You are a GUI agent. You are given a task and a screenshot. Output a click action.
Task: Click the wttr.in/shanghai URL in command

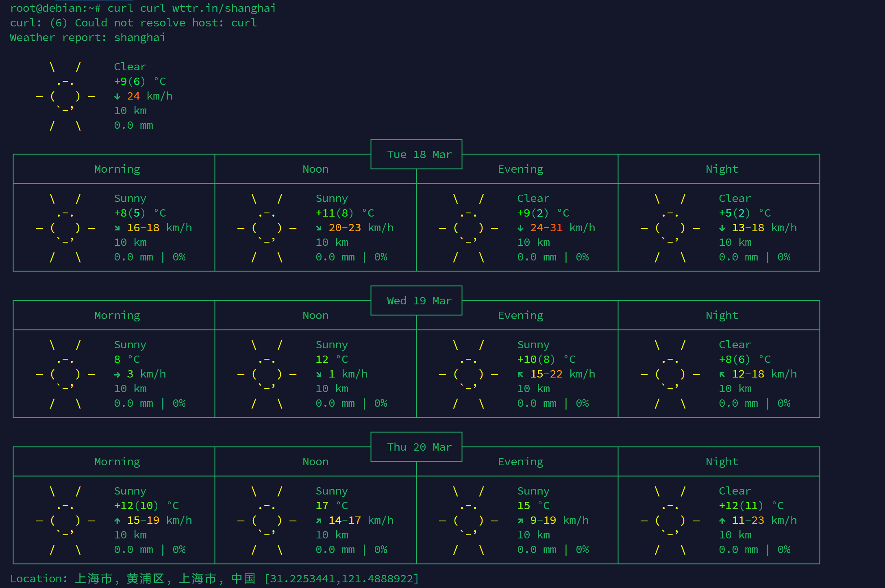[x=224, y=8]
